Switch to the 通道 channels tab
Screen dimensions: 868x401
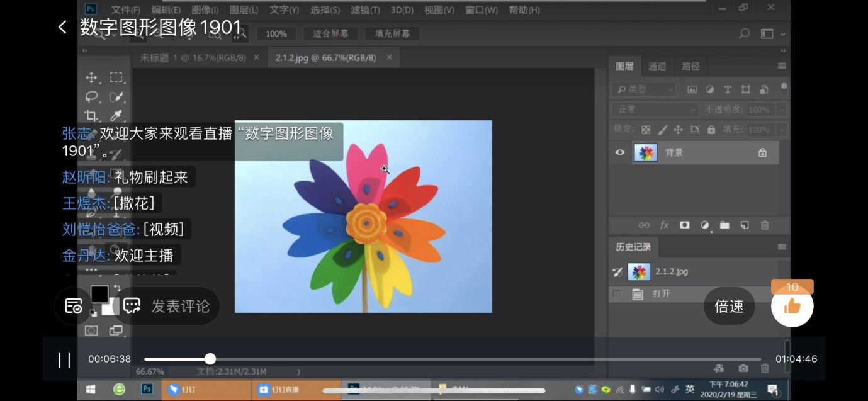pos(657,66)
